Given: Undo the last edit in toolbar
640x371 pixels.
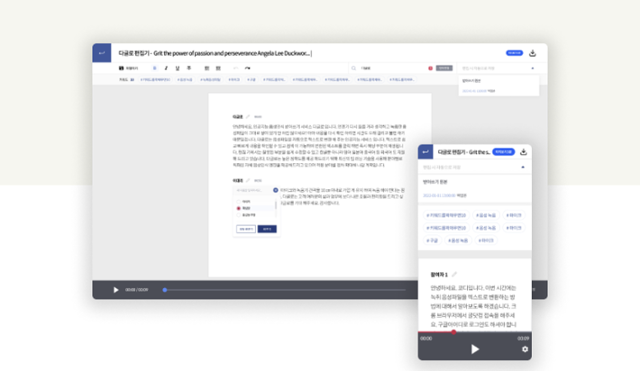Looking at the screenshot, I should pos(236,68).
